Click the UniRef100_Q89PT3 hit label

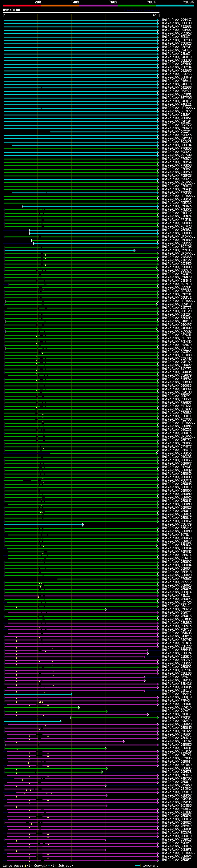coord(177,304)
